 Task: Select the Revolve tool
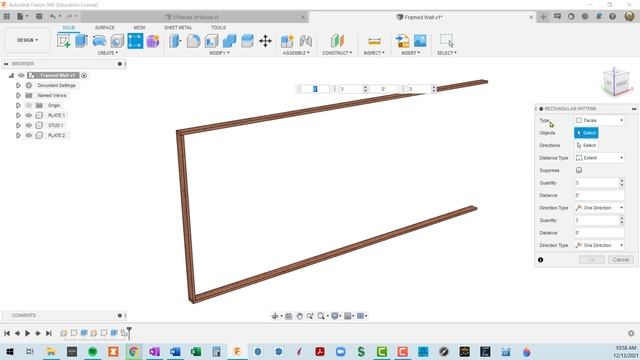[99, 41]
